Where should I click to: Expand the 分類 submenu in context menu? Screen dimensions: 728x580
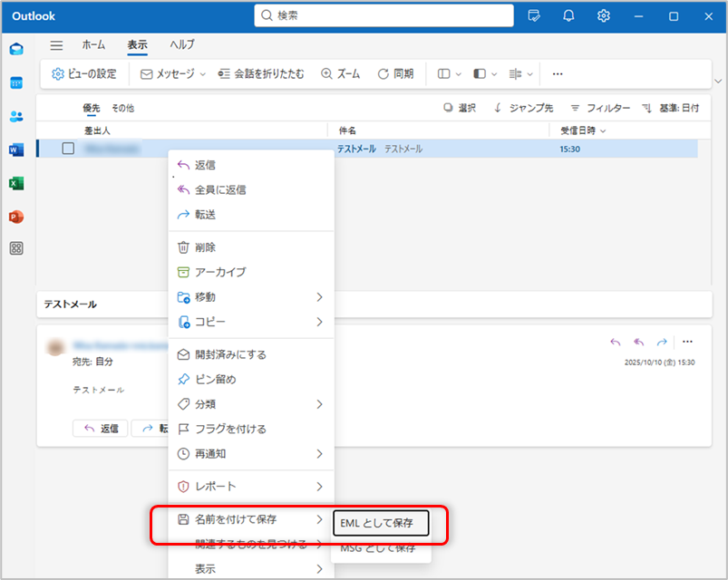tap(249, 404)
